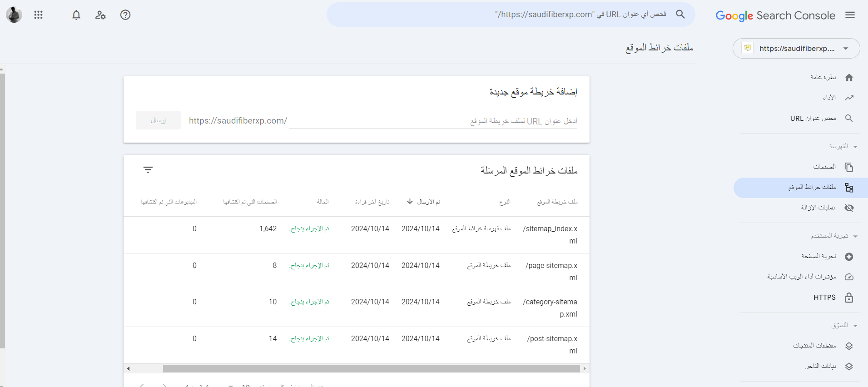Screen dimensions: 868x387
Task: Open the filter icon for submitted sitemaps
Action: [148, 170]
